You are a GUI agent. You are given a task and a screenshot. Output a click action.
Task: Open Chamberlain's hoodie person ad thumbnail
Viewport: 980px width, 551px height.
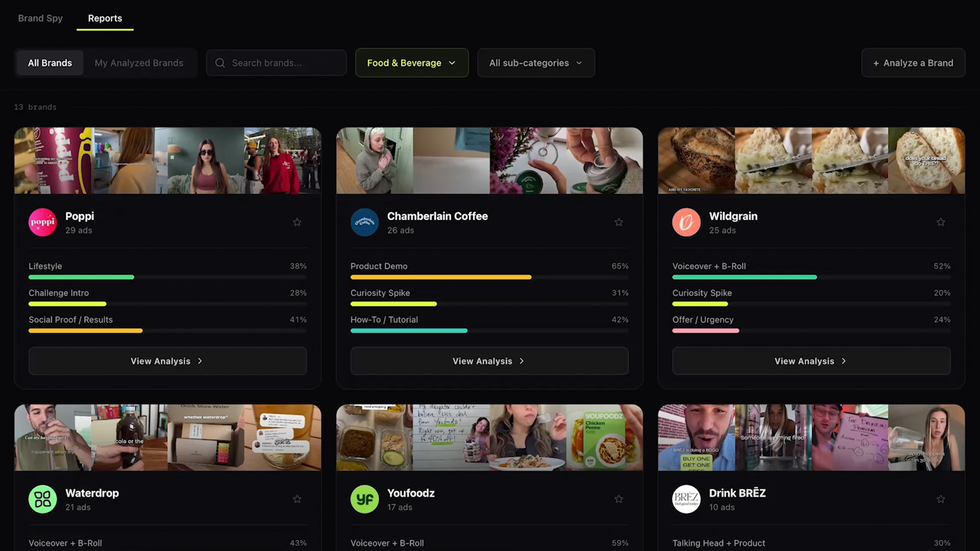point(375,161)
